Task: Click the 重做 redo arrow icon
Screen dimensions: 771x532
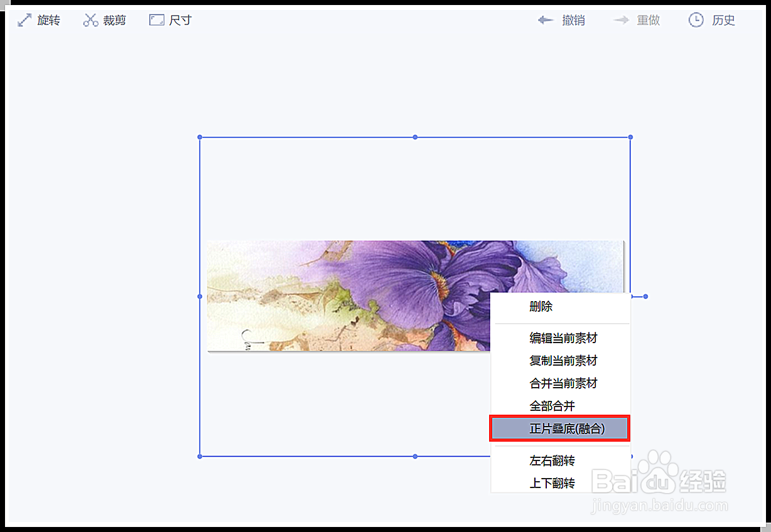Action: point(621,19)
